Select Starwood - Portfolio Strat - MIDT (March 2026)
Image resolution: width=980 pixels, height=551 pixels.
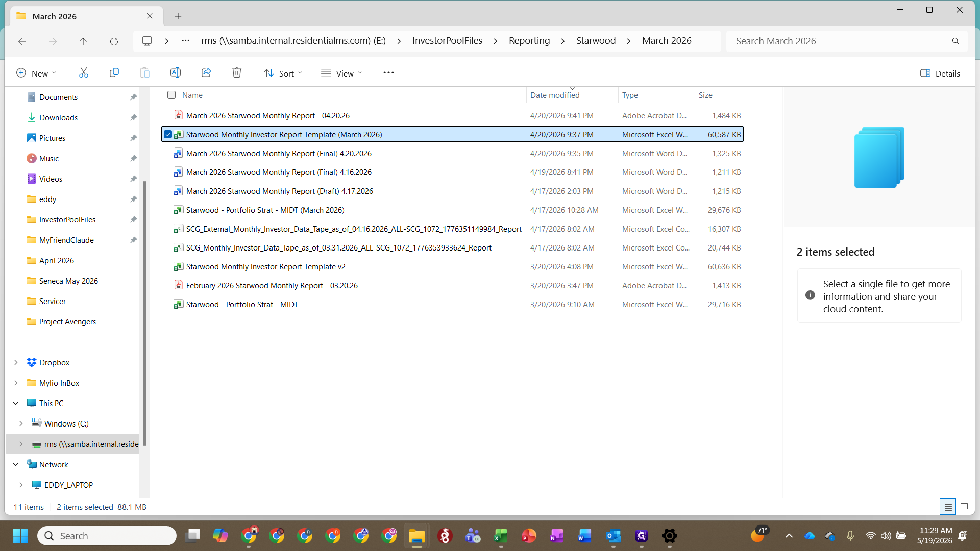[265, 210]
